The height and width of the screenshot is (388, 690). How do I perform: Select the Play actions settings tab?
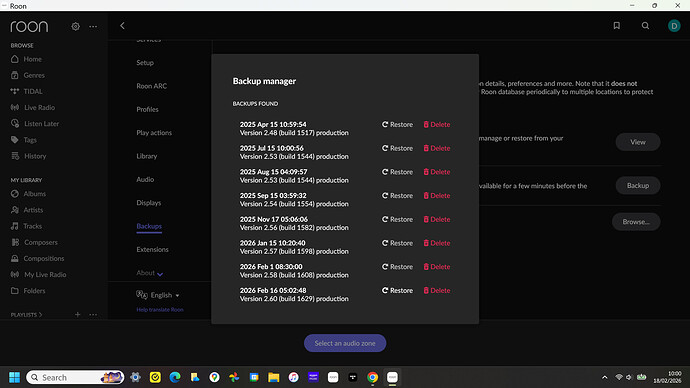(154, 132)
